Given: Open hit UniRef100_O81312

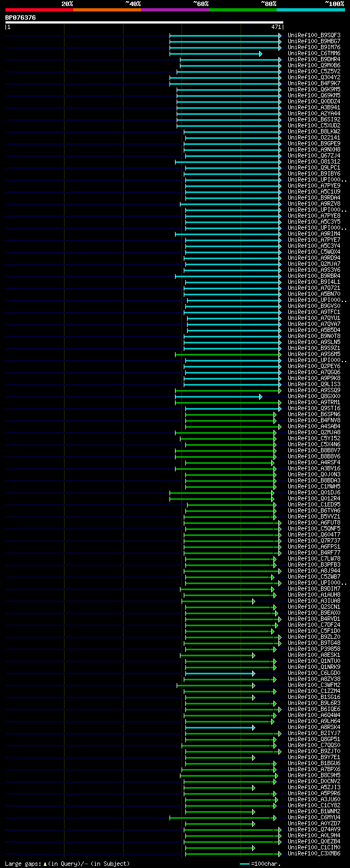Looking at the screenshot, I should 314,162.
